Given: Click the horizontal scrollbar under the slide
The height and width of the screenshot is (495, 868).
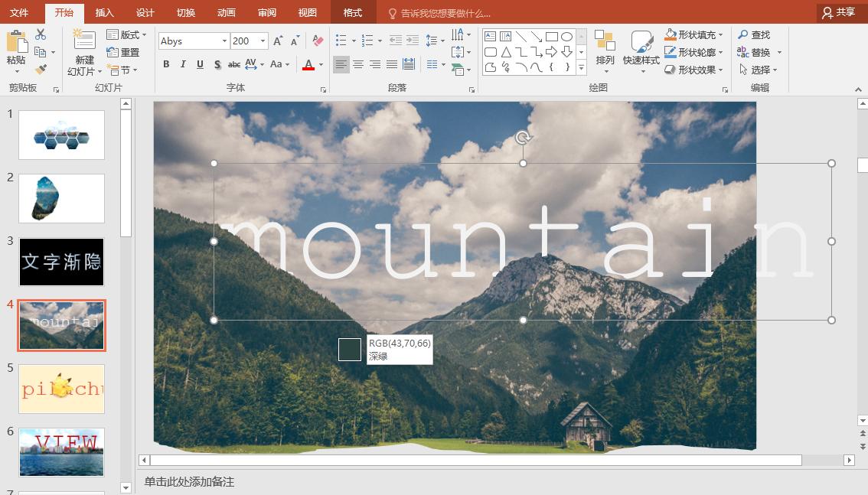Looking at the screenshot, I should (476, 460).
